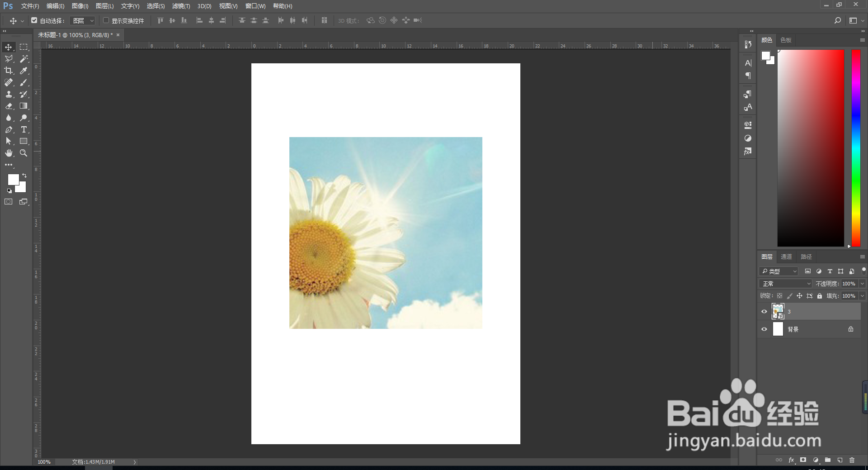Hide layer 3 with its eye icon

pyautogui.click(x=764, y=312)
